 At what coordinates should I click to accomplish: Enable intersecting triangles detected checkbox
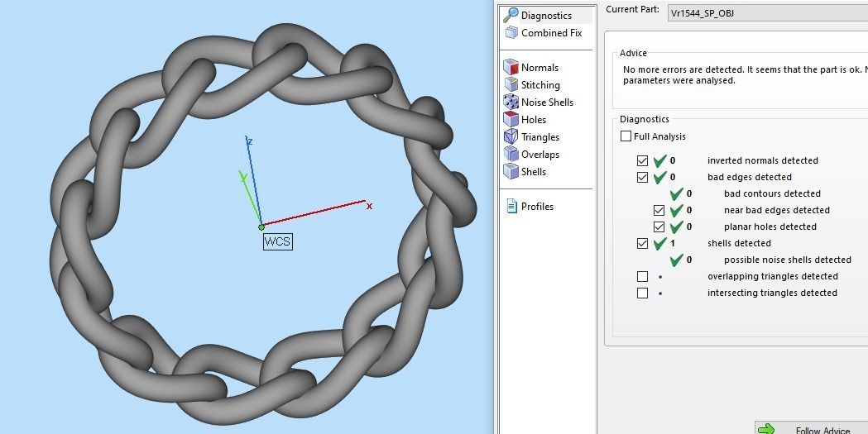tap(642, 293)
